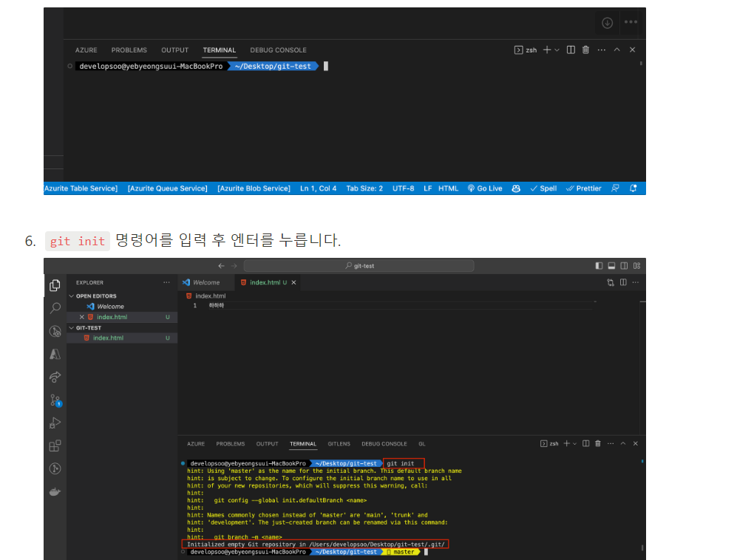
Task: Select the zsh terminal label in upper panel
Action: coord(526,49)
